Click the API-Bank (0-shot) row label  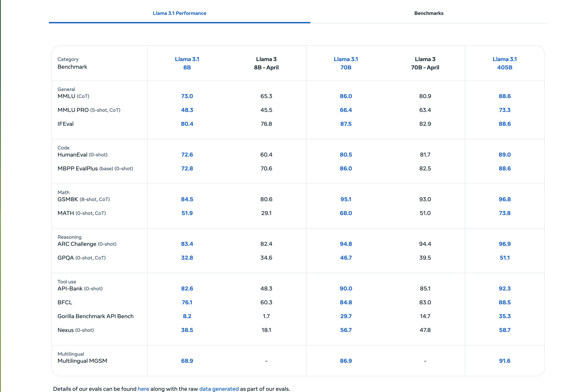tap(80, 289)
